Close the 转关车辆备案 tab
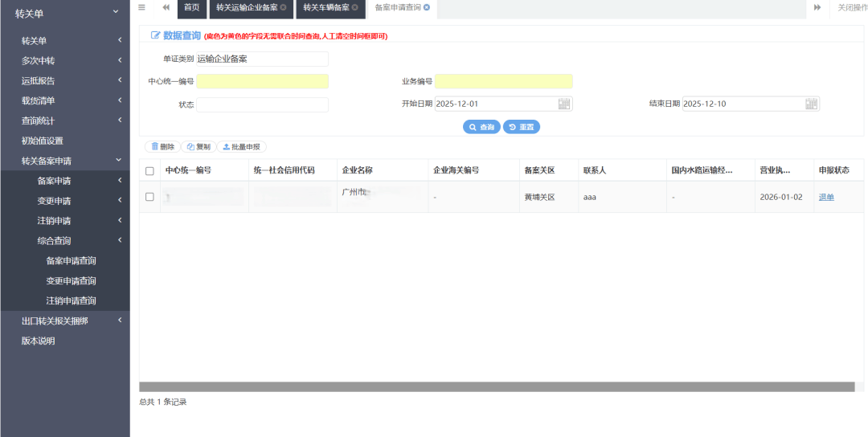Image resolution: width=868 pixels, height=437 pixels. point(354,7)
